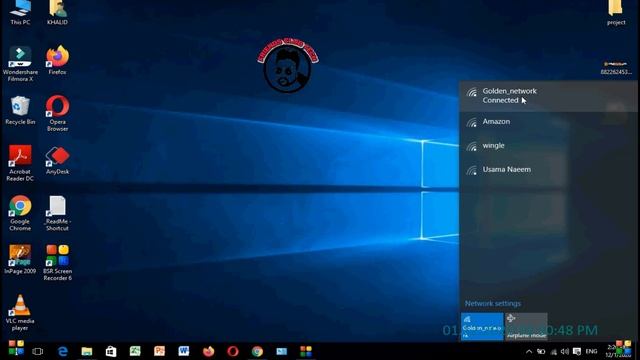Open the This PC desktop icon
The width and height of the screenshot is (640, 360).
point(20,12)
